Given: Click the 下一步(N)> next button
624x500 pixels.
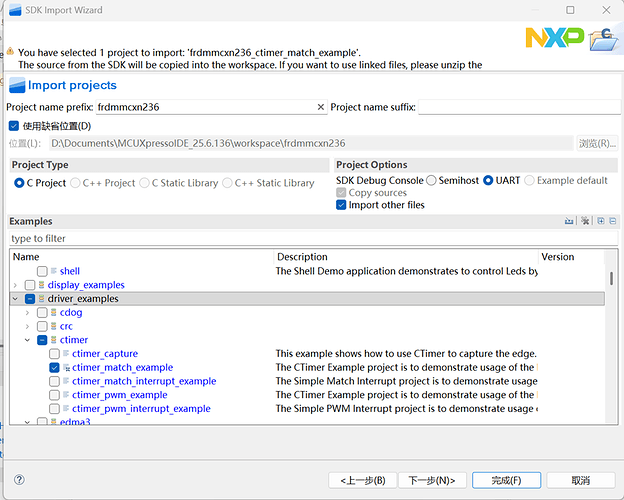Looking at the screenshot, I should coord(432,480).
